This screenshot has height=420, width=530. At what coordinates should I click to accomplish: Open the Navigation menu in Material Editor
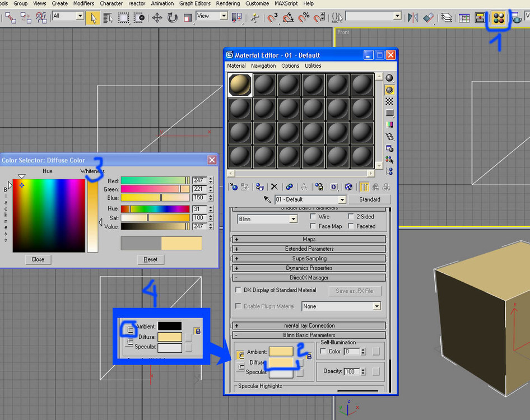(x=263, y=66)
